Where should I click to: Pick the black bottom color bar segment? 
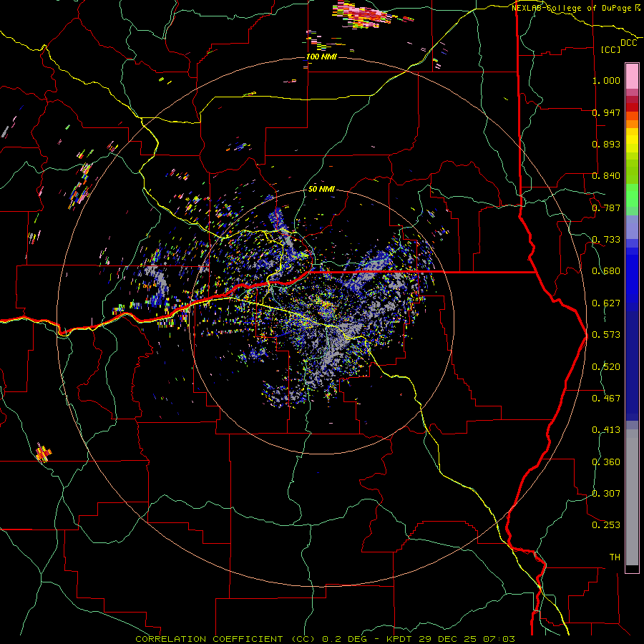[632, 569]
